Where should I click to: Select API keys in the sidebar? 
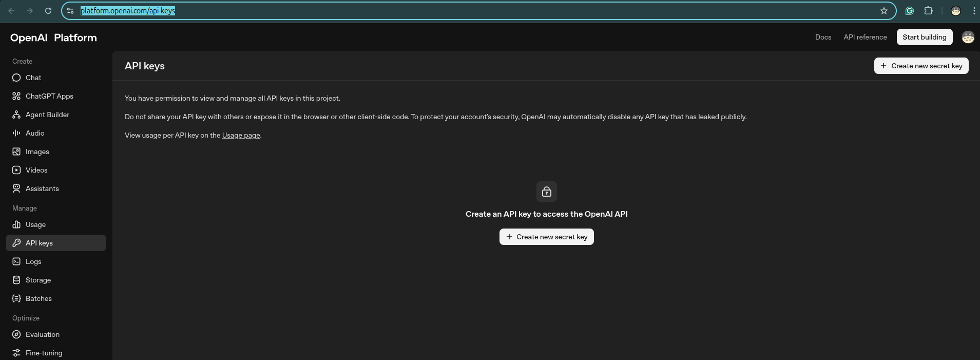56,243
